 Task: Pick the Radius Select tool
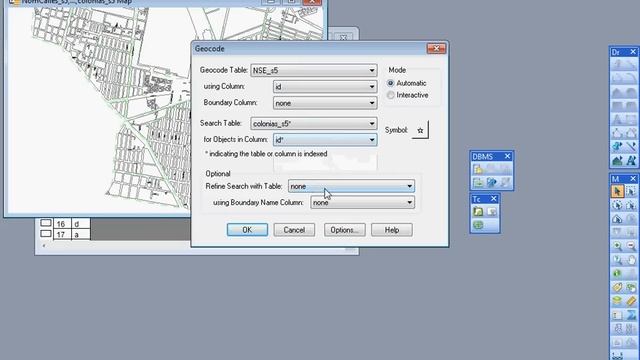point(617,205)
